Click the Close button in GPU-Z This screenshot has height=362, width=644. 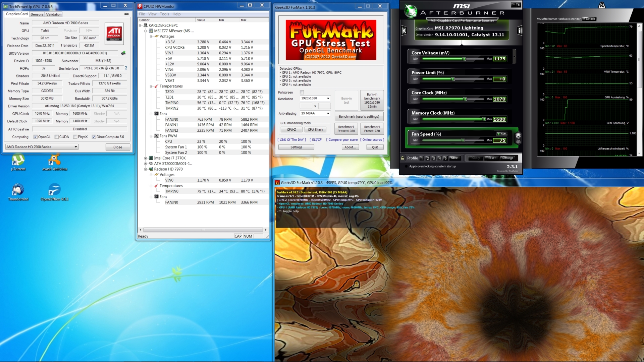pos(118,147)
